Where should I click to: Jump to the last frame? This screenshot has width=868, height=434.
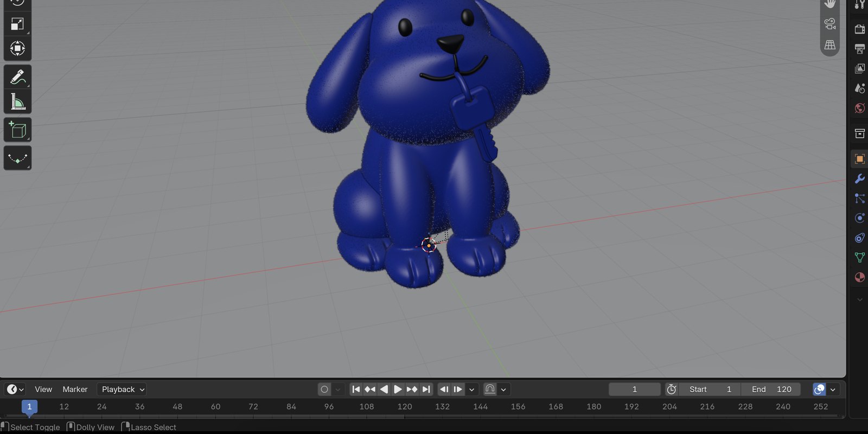tap(426, 390)
